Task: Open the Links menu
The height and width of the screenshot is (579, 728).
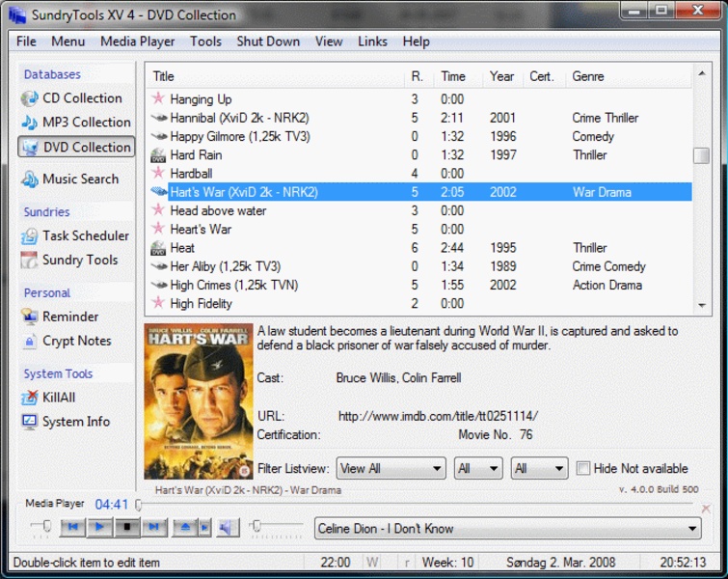Action: 372,41
